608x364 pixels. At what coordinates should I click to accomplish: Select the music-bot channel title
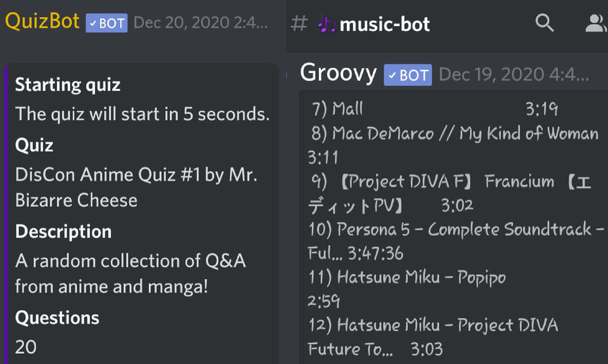385,25
